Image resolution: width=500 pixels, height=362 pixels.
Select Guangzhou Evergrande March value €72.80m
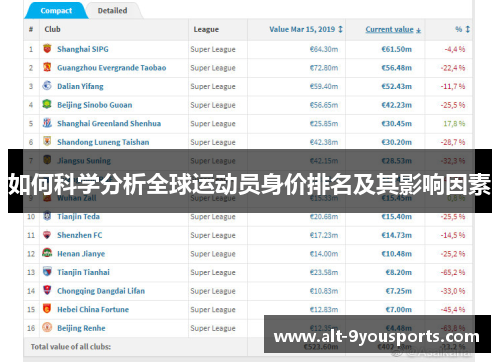pyautogui.click(x=324, y=68)
